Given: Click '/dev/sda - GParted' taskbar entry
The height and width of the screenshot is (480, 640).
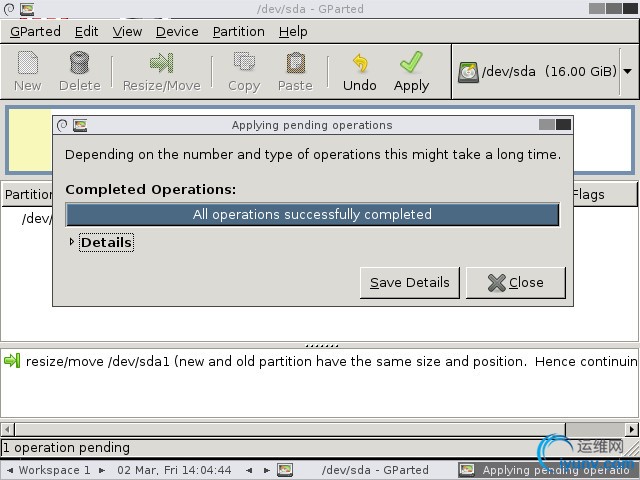Looking at the screenshot, I should (x=375, y=470).
